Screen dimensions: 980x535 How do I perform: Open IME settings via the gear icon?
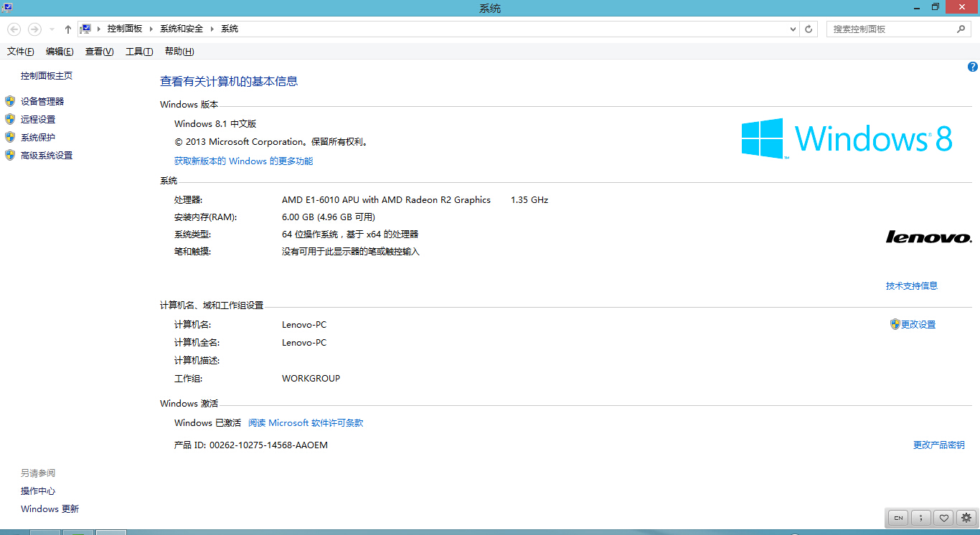966,517
